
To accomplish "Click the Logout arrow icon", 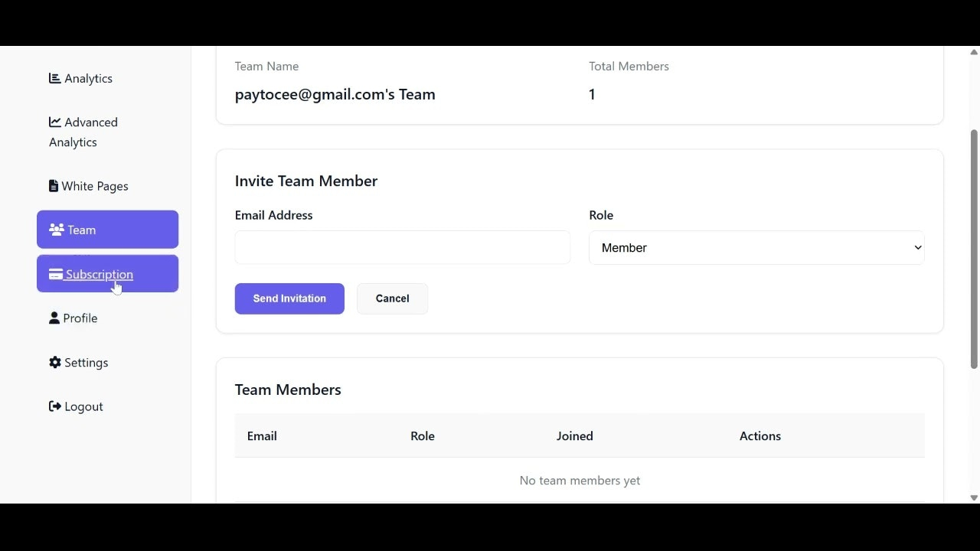I will (x=55, y=406).
